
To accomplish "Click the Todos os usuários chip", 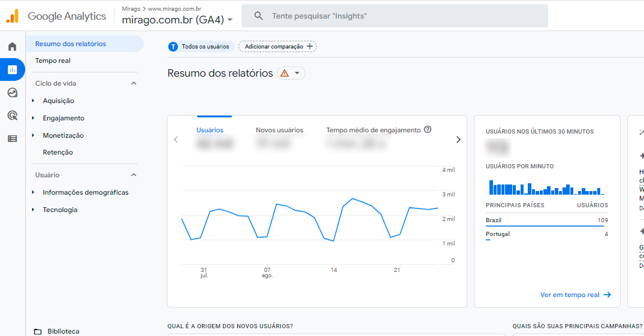I will (x=201, y=46).
